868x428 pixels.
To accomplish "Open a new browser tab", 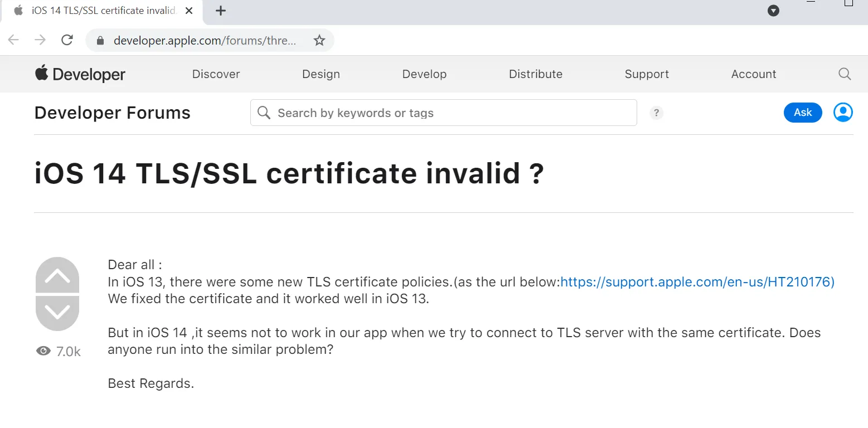I will (x=221, y=11).
